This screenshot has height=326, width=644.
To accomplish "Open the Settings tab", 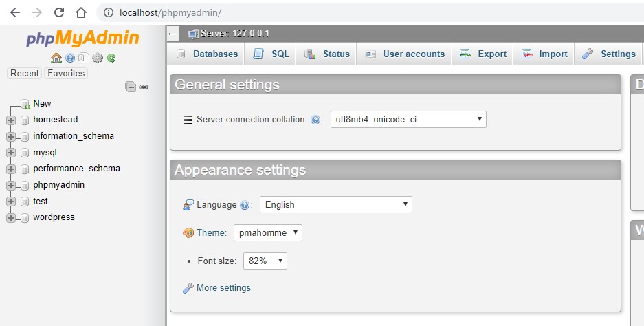I will click(x=609, y=54).
